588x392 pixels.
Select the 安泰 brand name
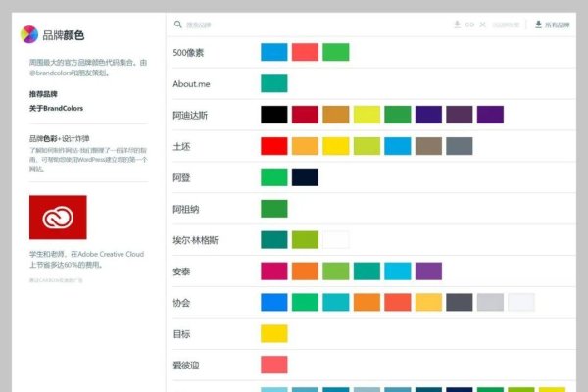[181, 271]
